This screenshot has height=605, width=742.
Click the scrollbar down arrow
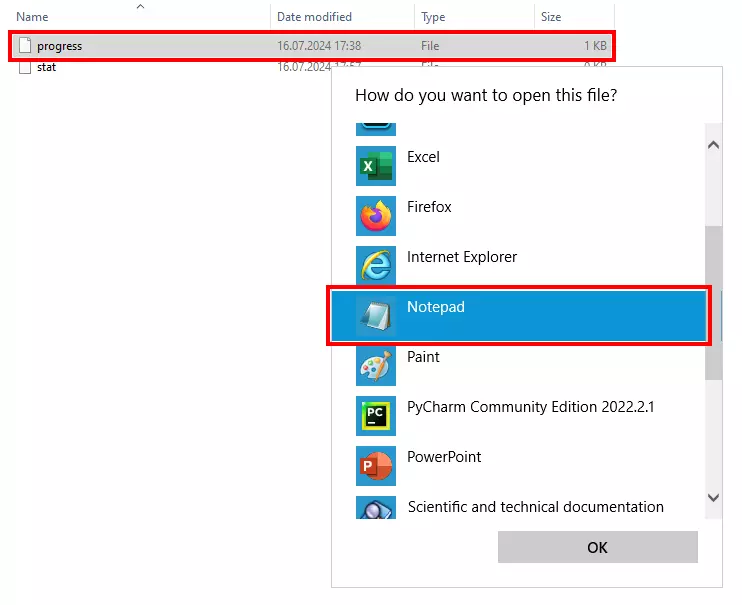click(714, 498)
